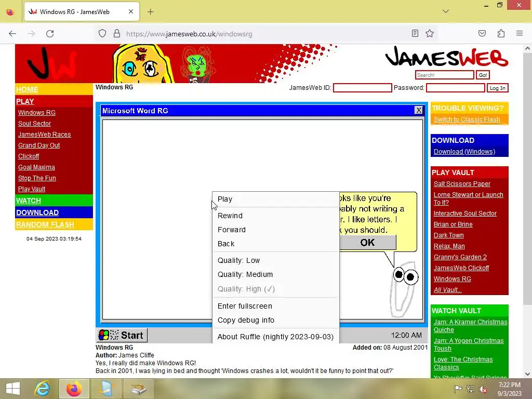Click the Log In button
The width and height of the screenshot is (532, 399).
(497, 88)
